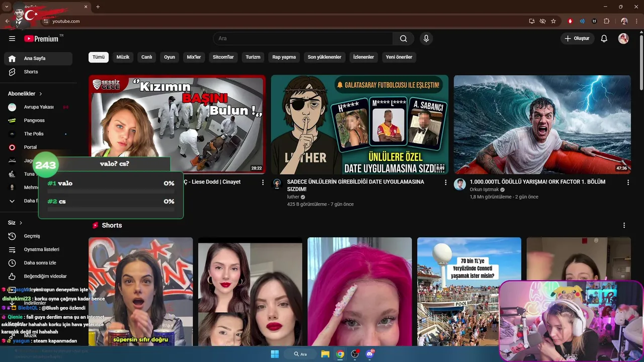Screen dimensions: 644x362
Task: Select the Mix'ler filter chip
Action: coord(194,57)
